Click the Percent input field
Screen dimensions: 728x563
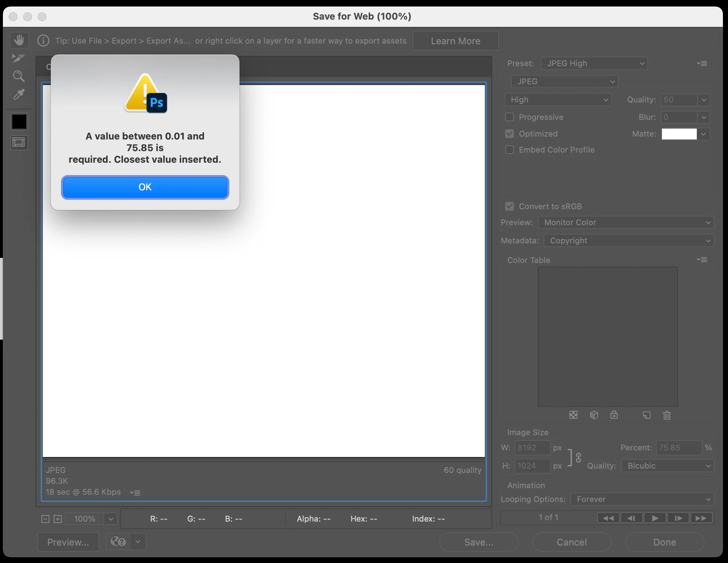tap(678, 447)
